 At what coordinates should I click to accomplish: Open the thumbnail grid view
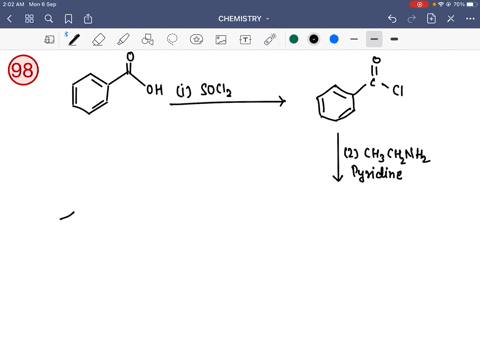pyautogui.click(x=29, y=19)
